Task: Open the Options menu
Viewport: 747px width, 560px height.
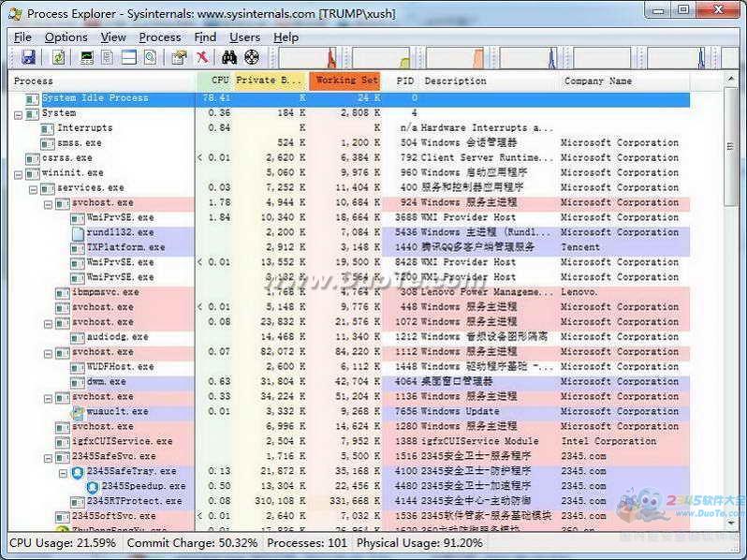Action: tap(66, 37)
